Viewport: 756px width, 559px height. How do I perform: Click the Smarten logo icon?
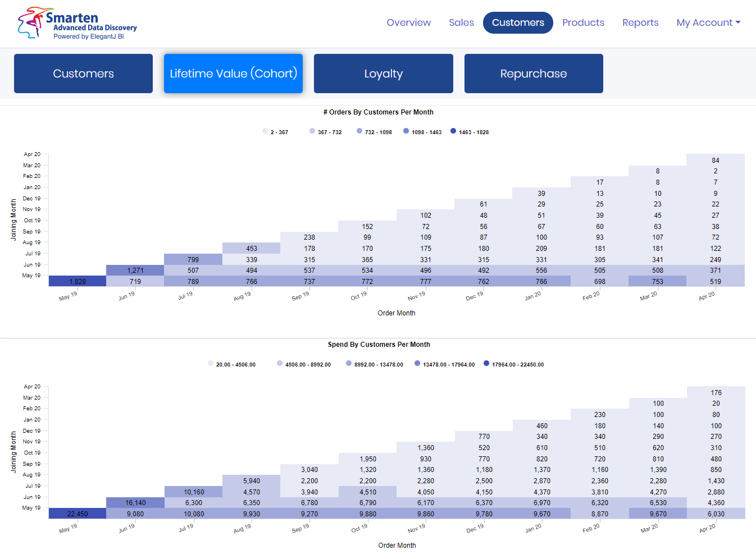30,23
